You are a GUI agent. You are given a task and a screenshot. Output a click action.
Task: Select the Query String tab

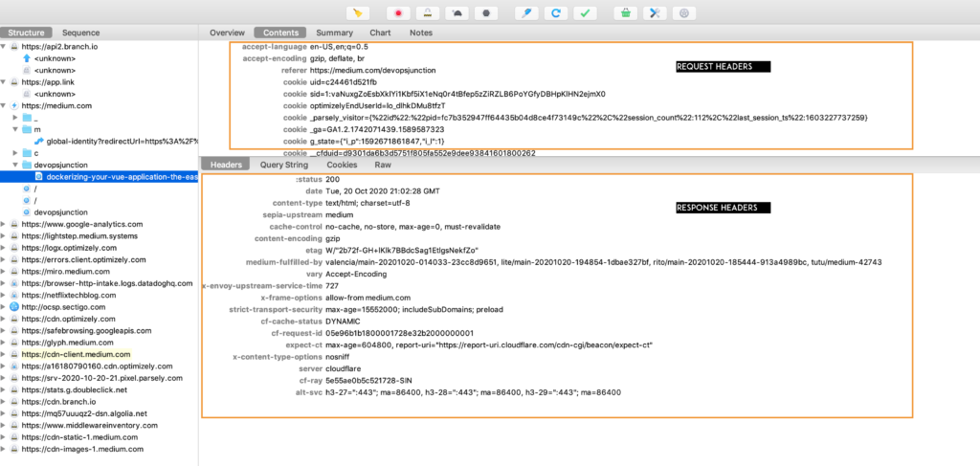(x=283, y=165)
